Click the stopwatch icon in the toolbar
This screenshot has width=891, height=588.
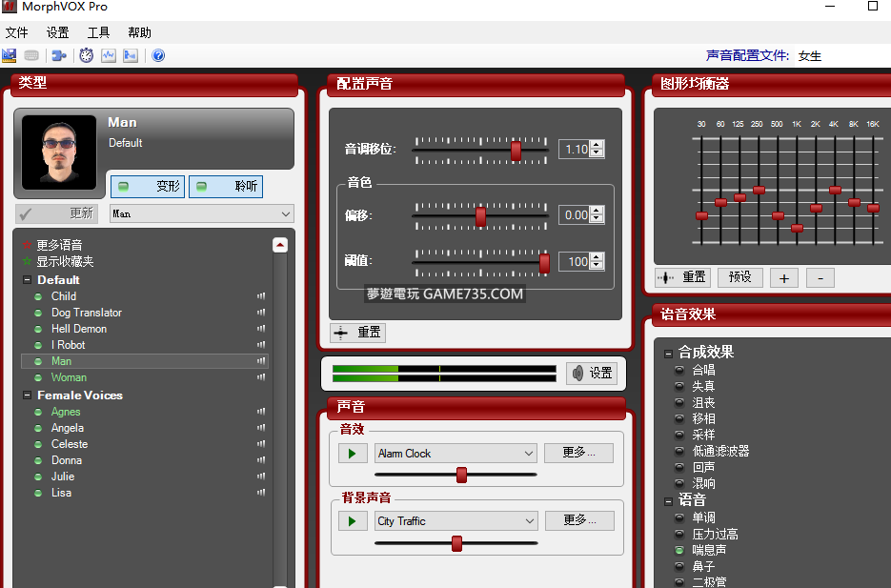pyautogui.click(x=87, y=56)
